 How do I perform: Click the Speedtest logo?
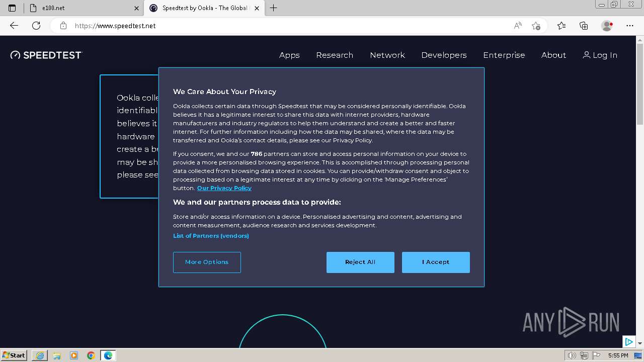pyautogui.click(x=46, y=55)
